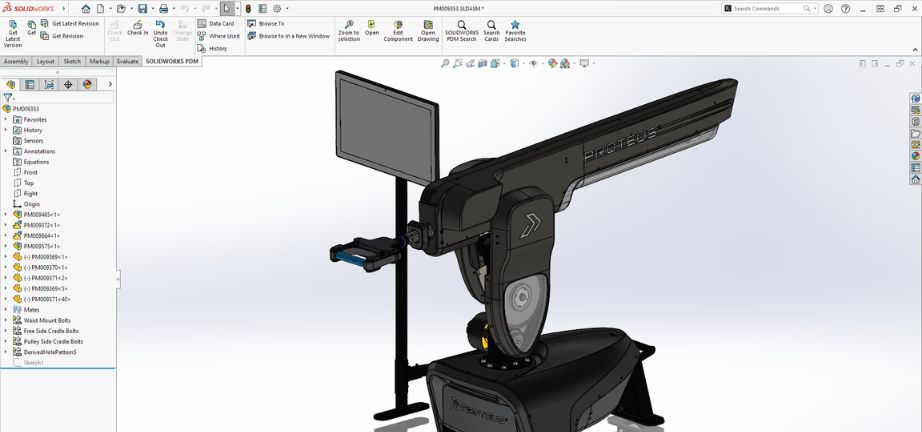Click the Get icon in the PDM ribbon
922x432 pixels.
coord(32,28)
